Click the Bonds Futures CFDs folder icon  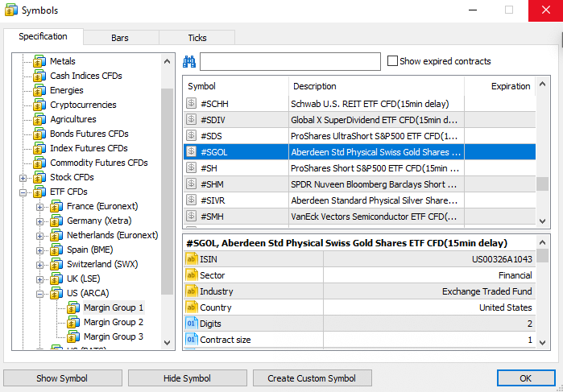tap(39, 134)
